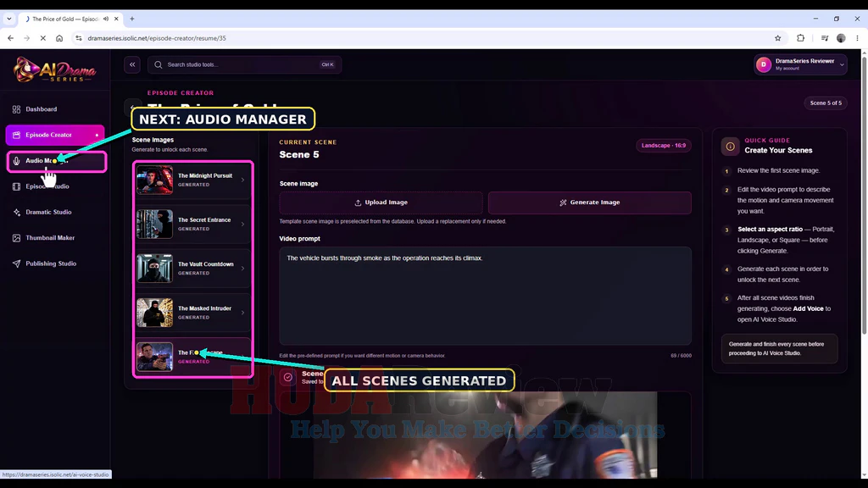Bookmark page with the star icon

coord(778,38)
